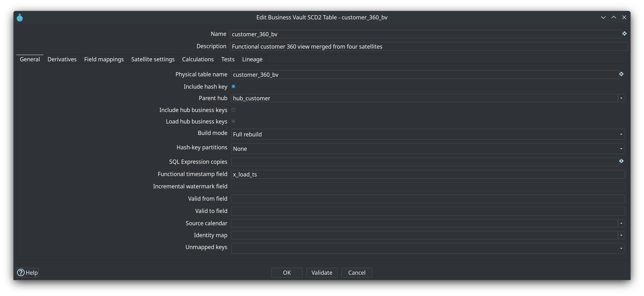Open the Tests tab
644x296 pixels.
pos(228,59)
